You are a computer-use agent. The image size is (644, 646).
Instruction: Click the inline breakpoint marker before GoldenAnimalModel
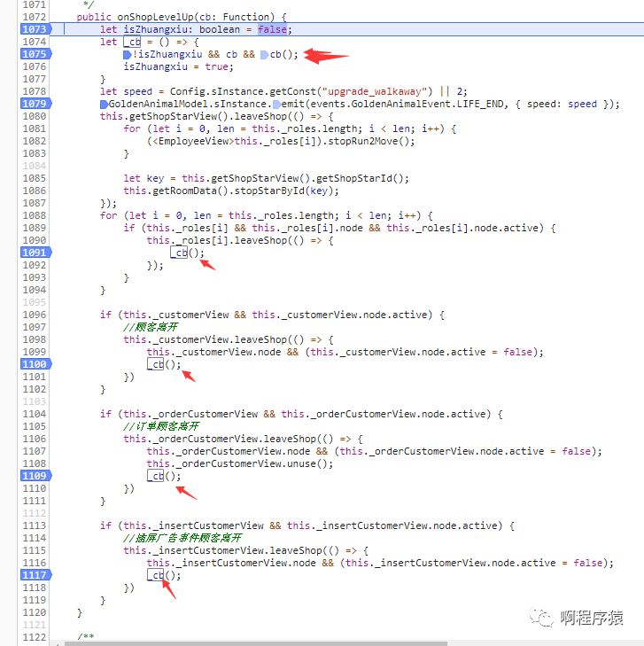[x=105, y=105]
